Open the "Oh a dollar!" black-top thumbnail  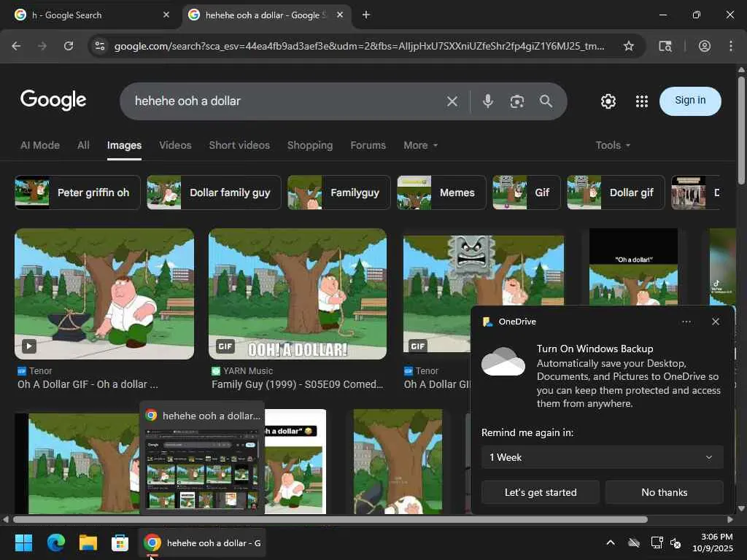[x=633, y=267]
